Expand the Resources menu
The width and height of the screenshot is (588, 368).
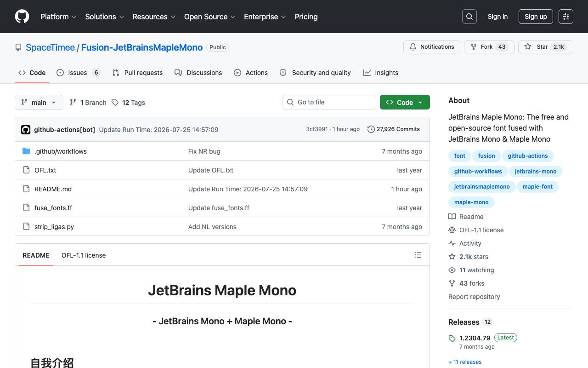click(x=154, y=17)
